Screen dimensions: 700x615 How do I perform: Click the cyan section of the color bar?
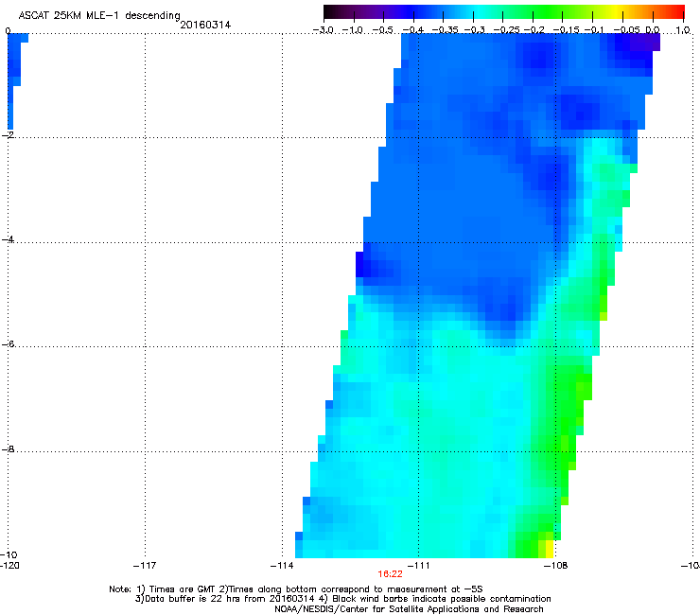pos(478,12)
